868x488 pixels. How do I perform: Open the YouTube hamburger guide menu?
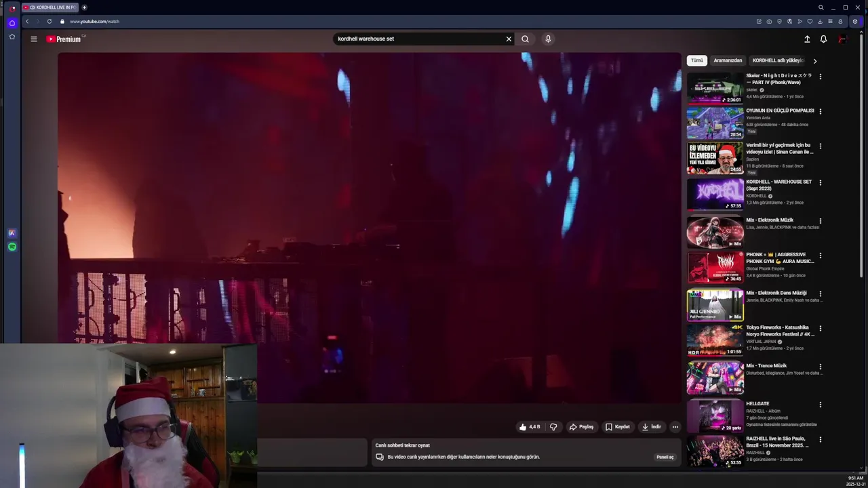[x=33, y=39]
